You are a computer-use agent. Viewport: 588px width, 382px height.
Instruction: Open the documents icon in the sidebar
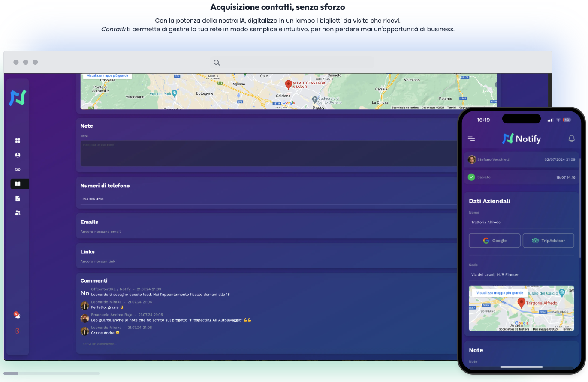[x=18, y=198]
